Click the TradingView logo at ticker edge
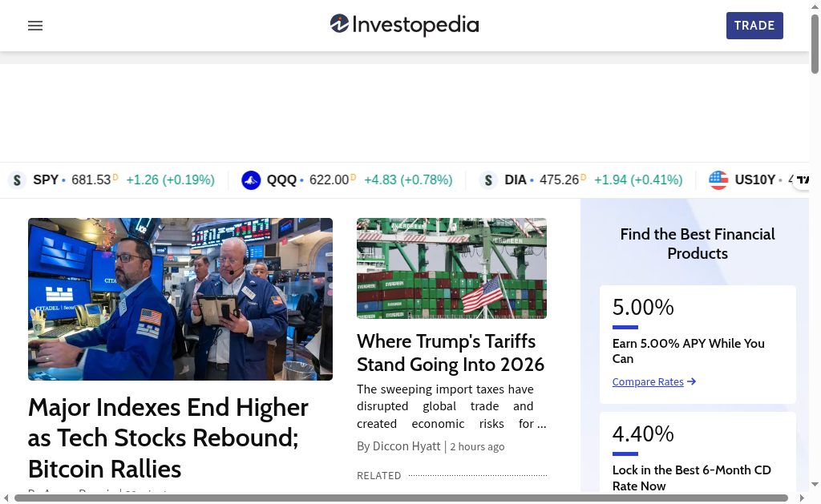Image resolution: width=821 pixels, height=504 pixels. pos(803,180)
